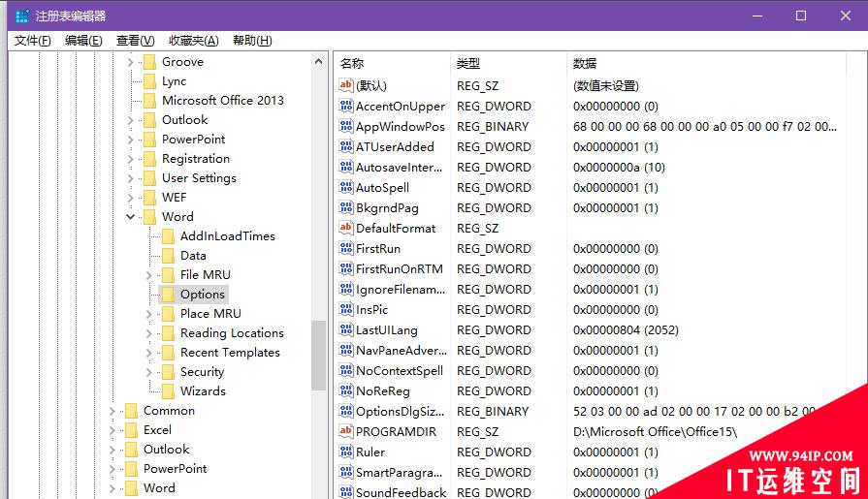Expand the User Settings key
This screenshot has width=868, height=499.
131,178
